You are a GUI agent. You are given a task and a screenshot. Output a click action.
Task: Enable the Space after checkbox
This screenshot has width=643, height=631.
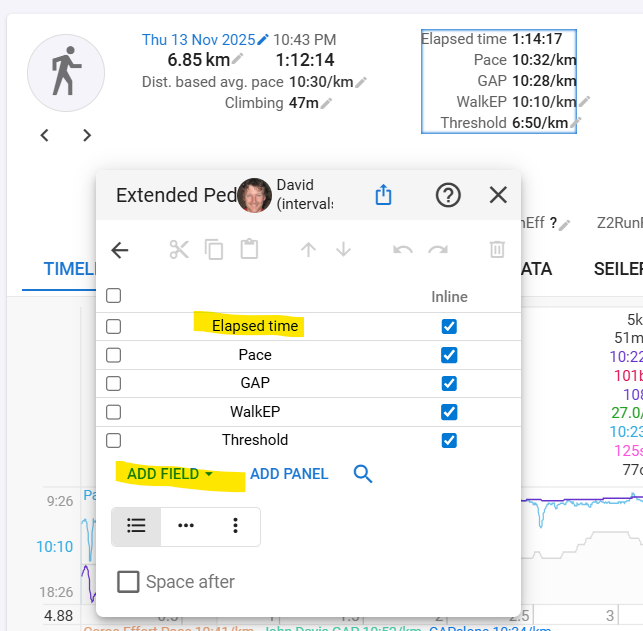click(x=128, y=582)
